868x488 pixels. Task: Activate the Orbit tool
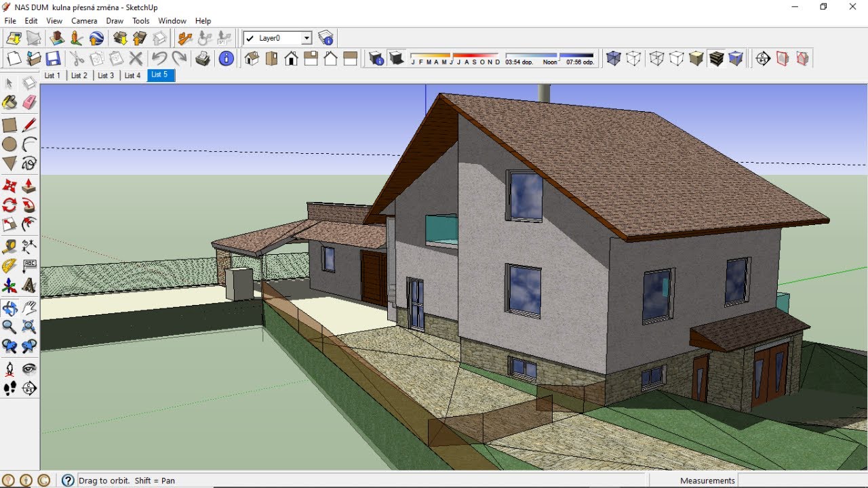tap(9, 308)
